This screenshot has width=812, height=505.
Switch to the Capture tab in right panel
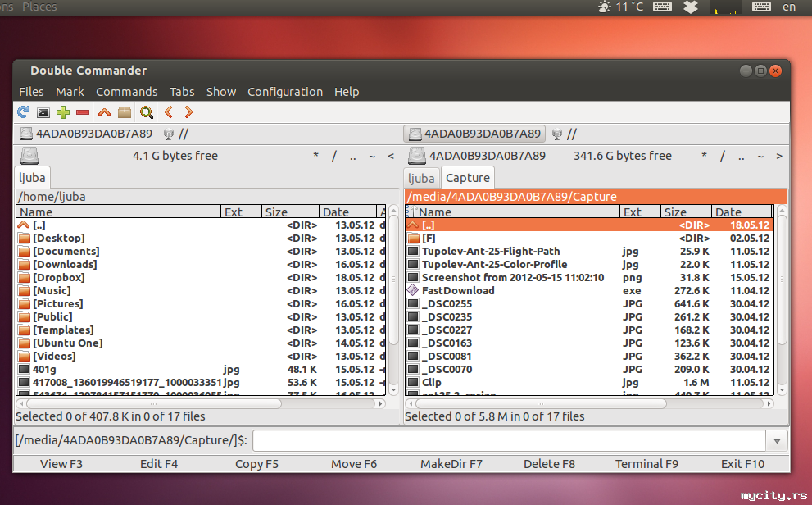click(x=468, y=178)
